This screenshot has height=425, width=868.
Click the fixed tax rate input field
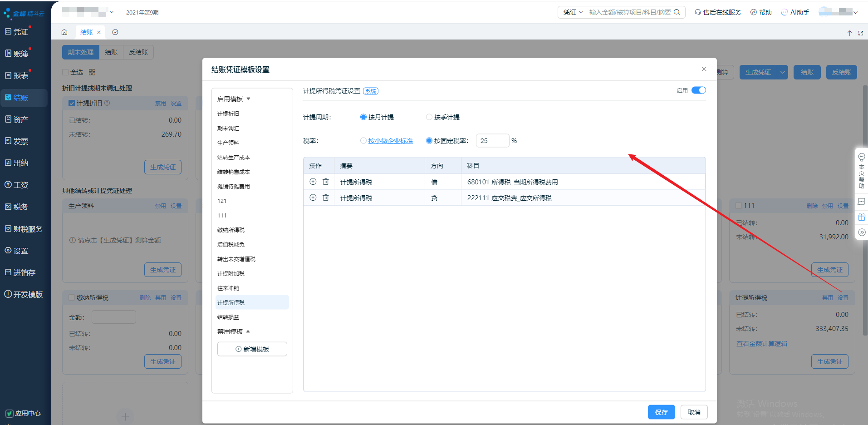coord(492,141)
